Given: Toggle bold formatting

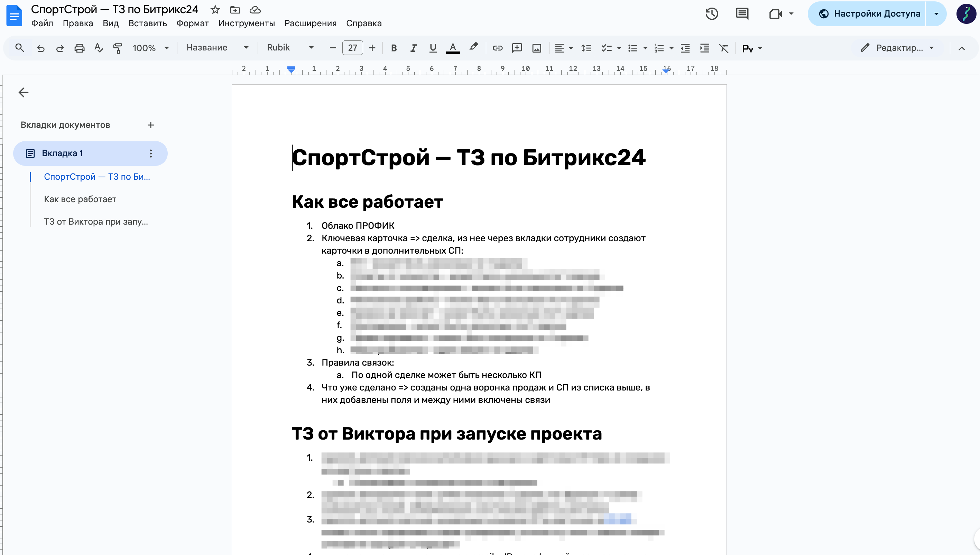Looking at the screenshot, I should (394, 48).
